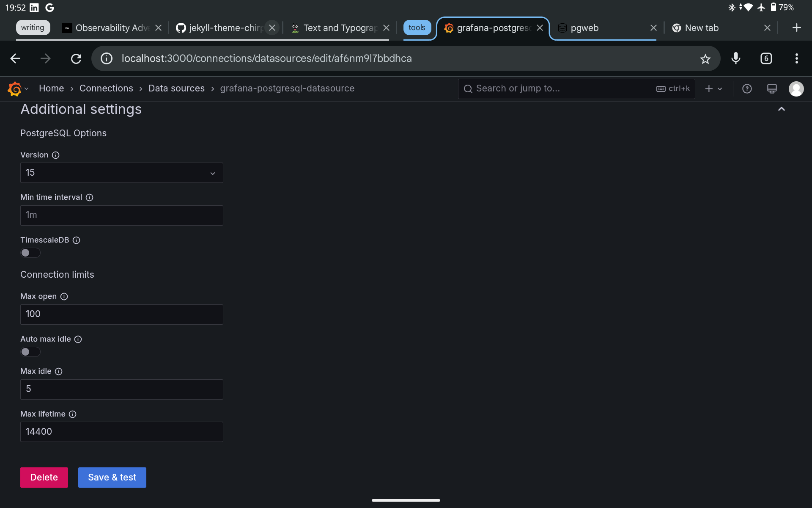Open the add new resource chevron dropdown

pos(720,89)
